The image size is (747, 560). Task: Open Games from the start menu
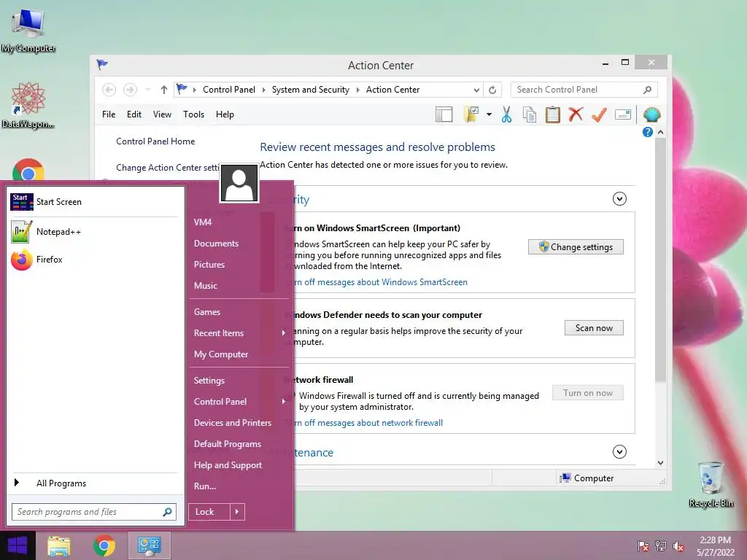206,312
